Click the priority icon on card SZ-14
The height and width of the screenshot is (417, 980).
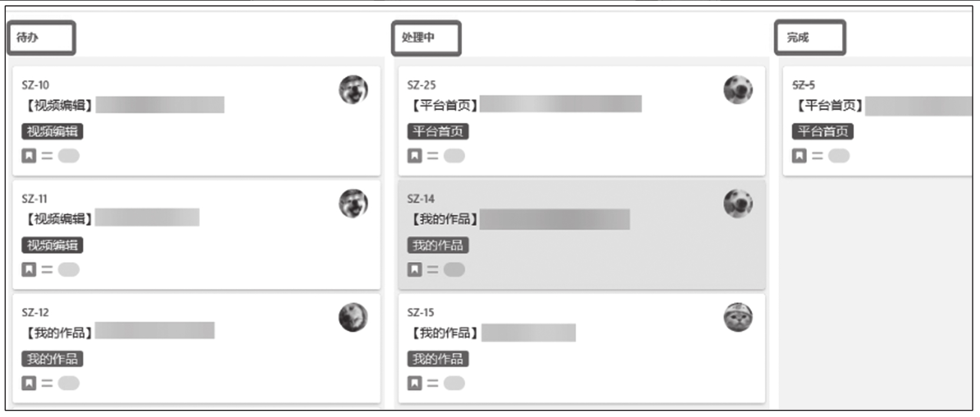pos(432,270)
